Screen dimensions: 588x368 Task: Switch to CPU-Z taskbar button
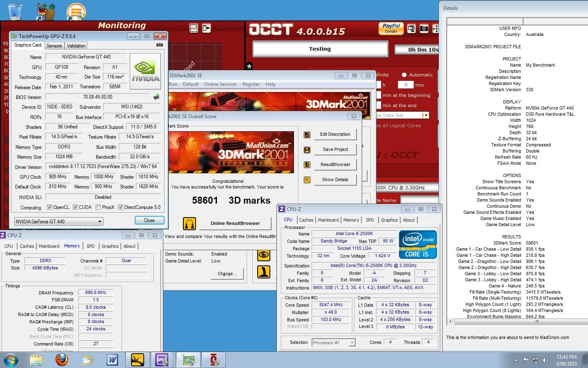(x=162, y=360)
